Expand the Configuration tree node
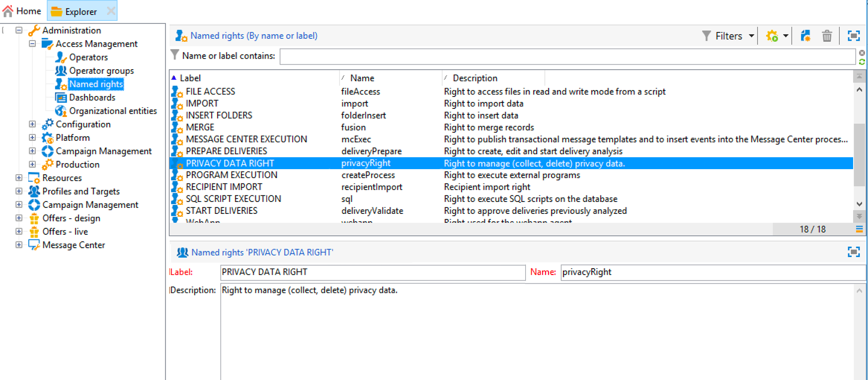This screenshot has height=380, width=868. pos(32,124)
